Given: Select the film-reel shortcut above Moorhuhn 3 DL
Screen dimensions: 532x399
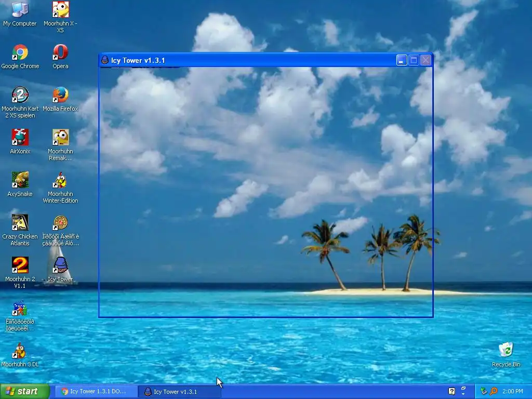Looking at the screenshot, I should click(20, 315).
